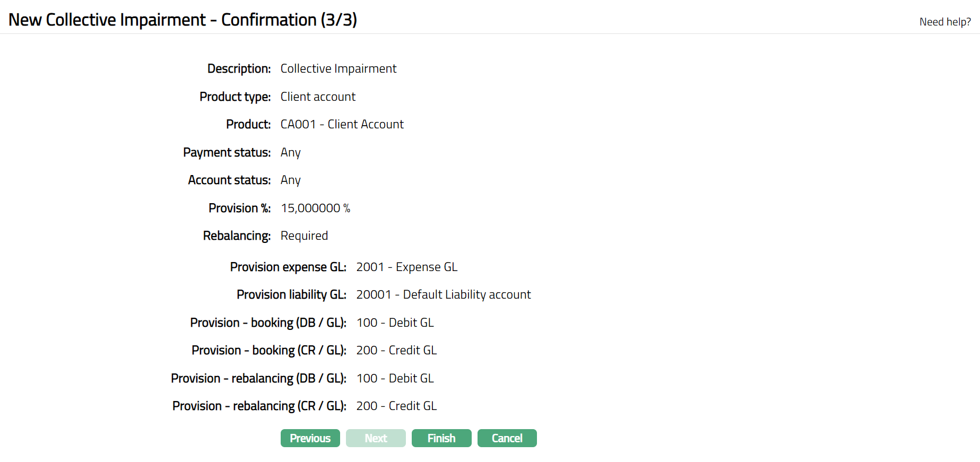Screen dimensions: 980x462
Task: Click the Any value beside Payment status
Action: (x=290, y=152)
